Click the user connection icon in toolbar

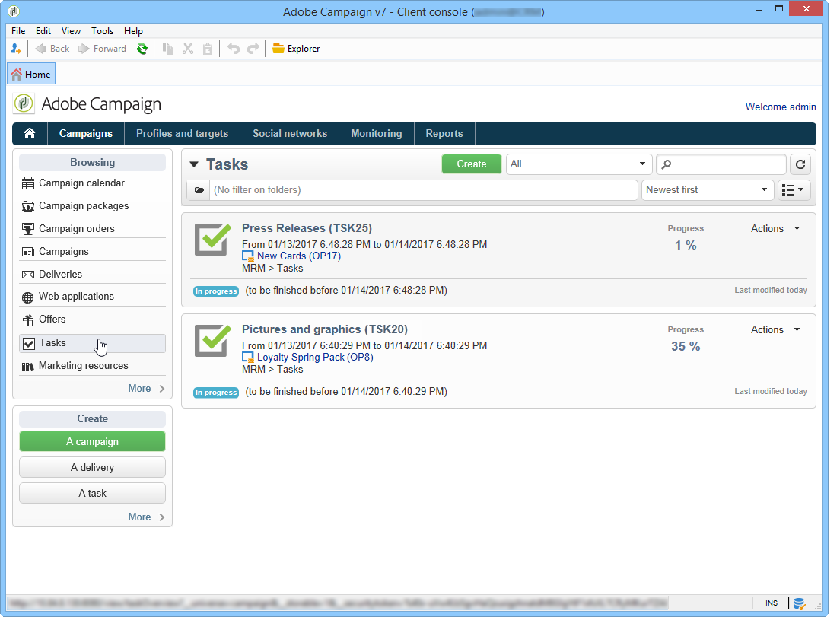[16, 49]
